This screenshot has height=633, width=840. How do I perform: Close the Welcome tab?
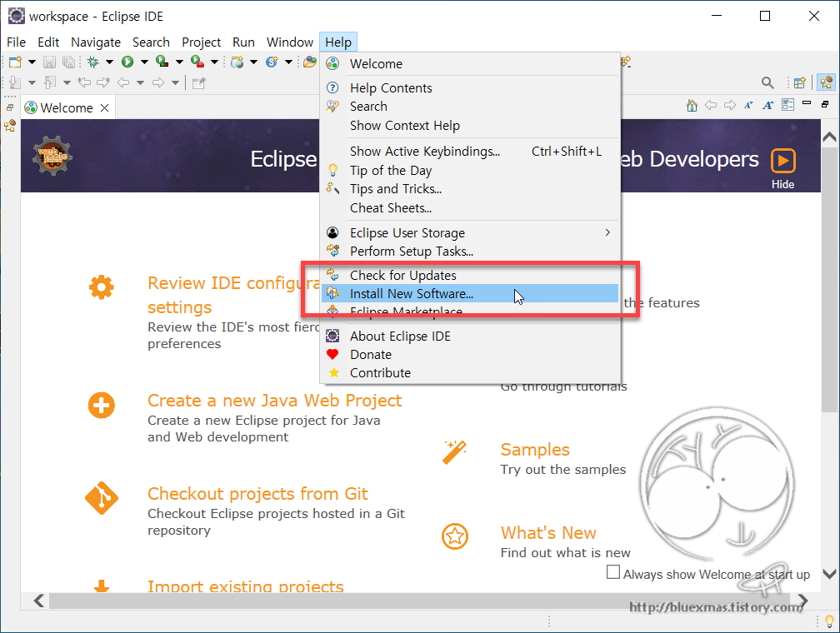105,107
